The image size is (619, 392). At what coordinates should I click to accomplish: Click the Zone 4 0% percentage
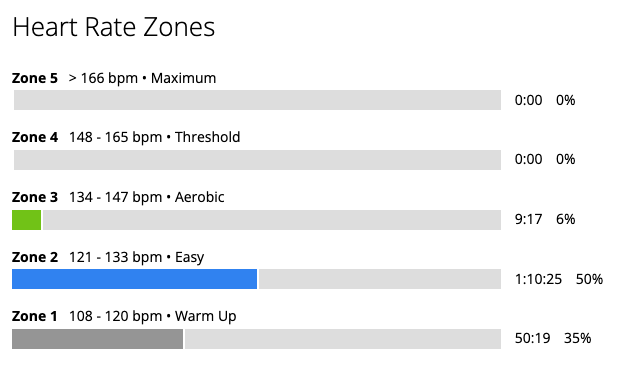(x=565, y=159)
